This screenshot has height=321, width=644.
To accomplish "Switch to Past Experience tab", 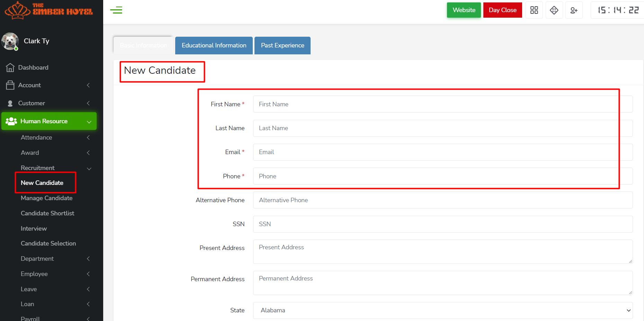I will tap(282, 45).
